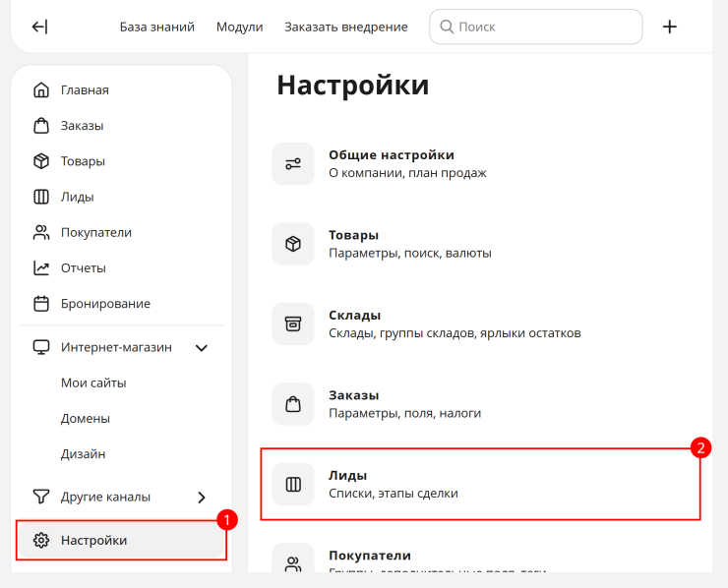Expand Другие каналы with the chevron
Screen dimensions: 728x588
(x=202, y=497)
